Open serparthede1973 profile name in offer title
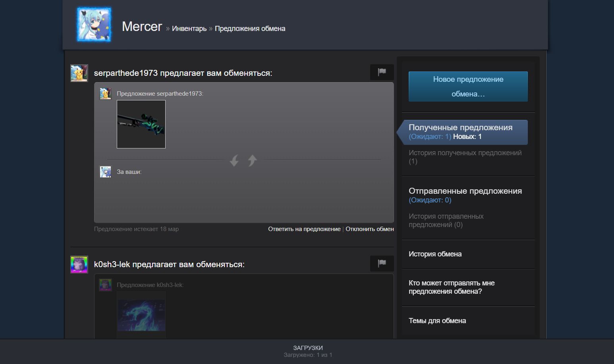 126,73
